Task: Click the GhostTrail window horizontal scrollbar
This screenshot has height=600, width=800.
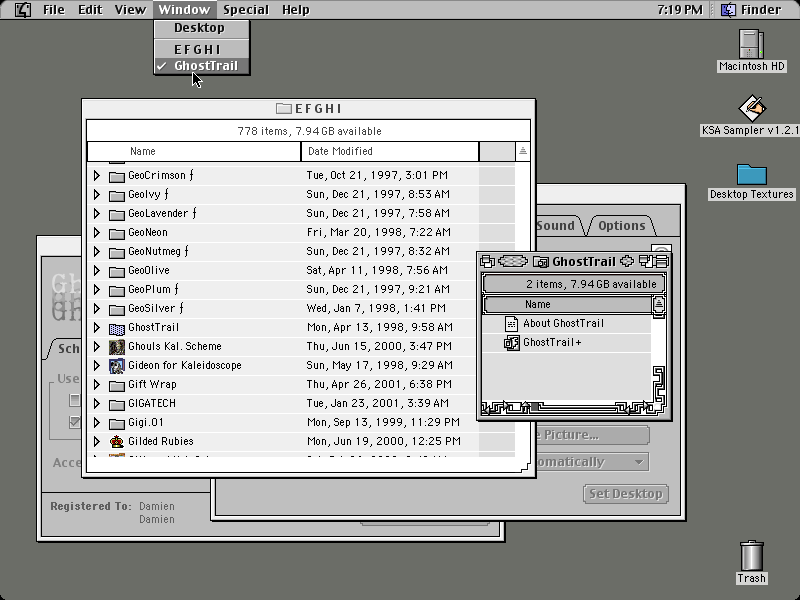Action: point(566,408)
